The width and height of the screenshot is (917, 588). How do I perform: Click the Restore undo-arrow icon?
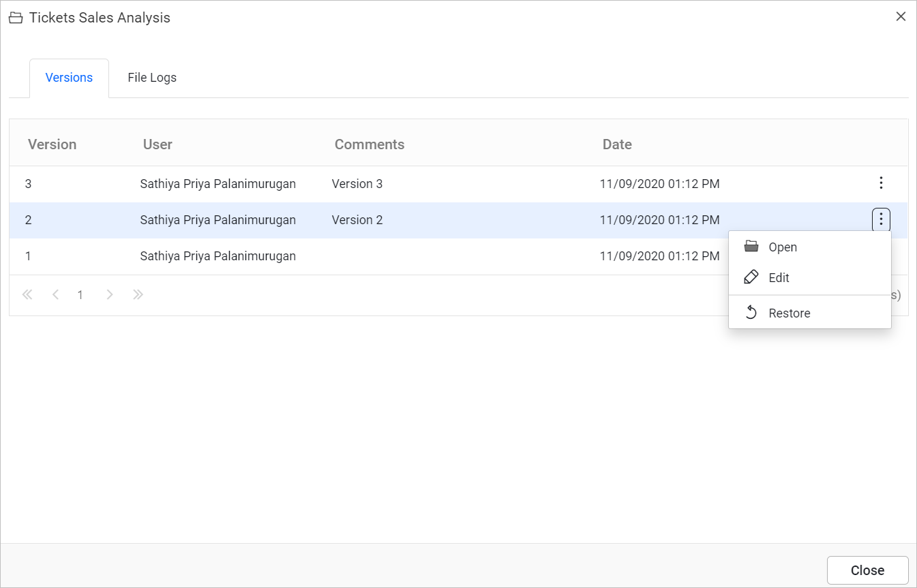751,312
